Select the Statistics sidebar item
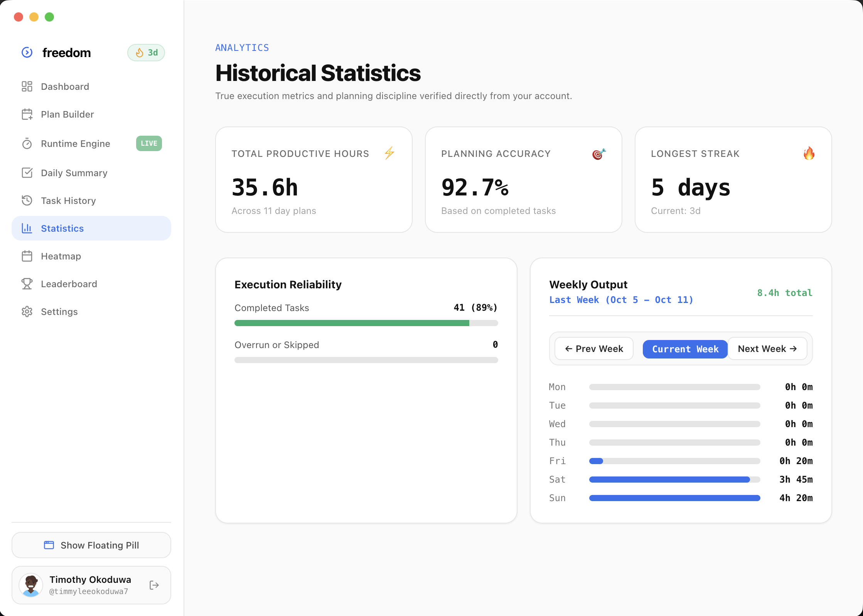Screen dimensions: 863x616 coord(91,228)
